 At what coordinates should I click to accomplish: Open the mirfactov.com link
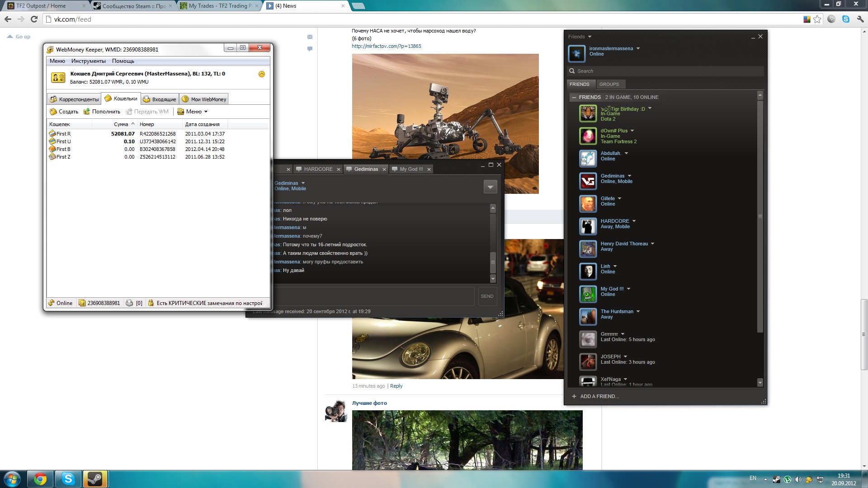click(387, 46)
